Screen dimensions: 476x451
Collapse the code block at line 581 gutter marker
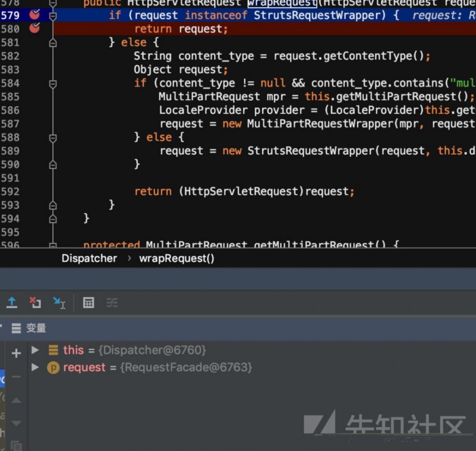52,42
